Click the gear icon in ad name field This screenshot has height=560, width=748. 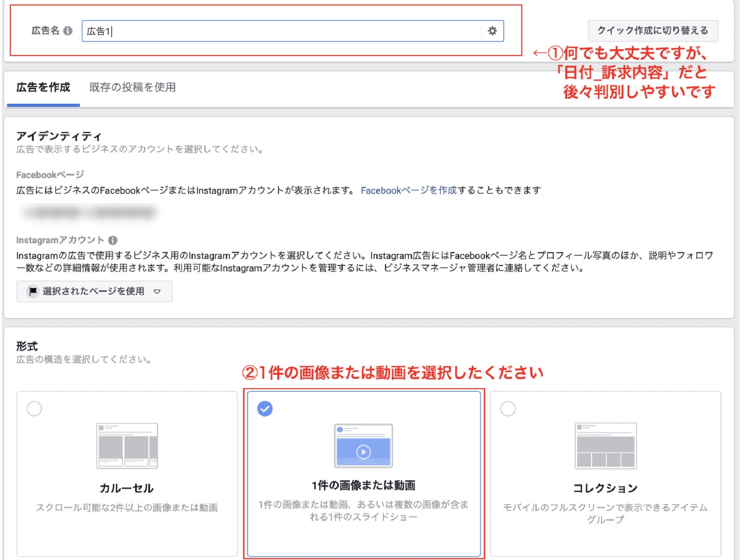coord(492,31)
